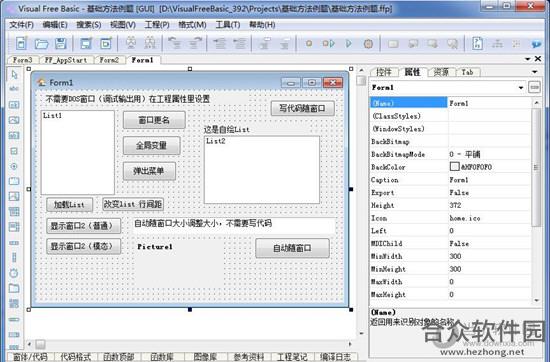Click the hierarchy tree toolbar icon
Image resolution: width=550 pixels, height=362 pixels.
(497, 44)
